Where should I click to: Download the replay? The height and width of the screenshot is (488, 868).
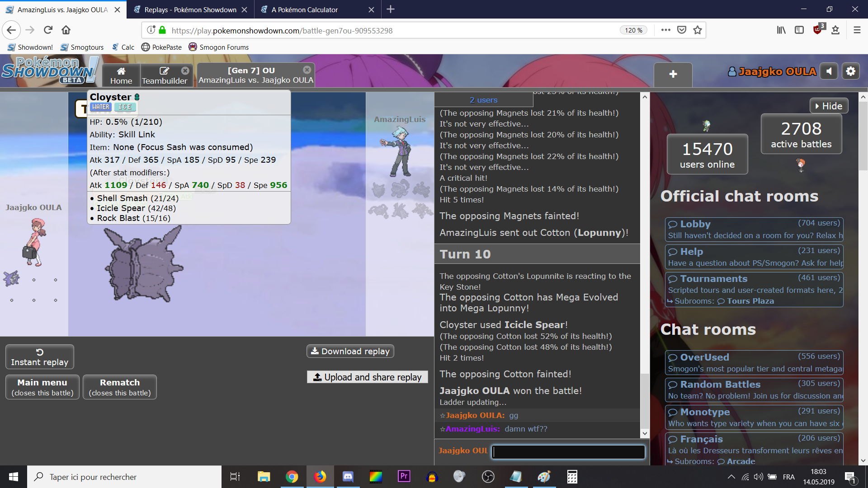(x=350, y=351)
